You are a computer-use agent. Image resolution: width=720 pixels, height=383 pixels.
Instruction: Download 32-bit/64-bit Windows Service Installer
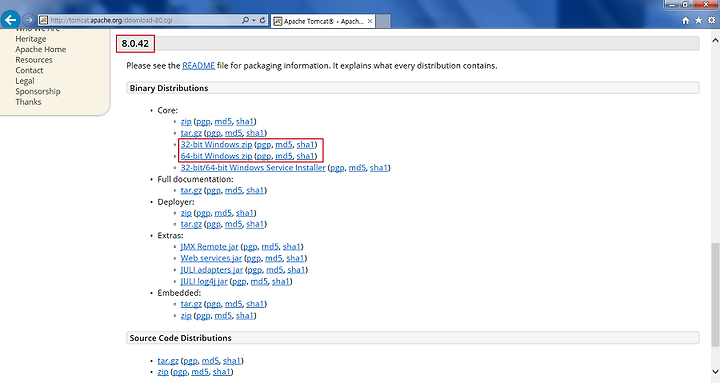(x=253, y=168)
